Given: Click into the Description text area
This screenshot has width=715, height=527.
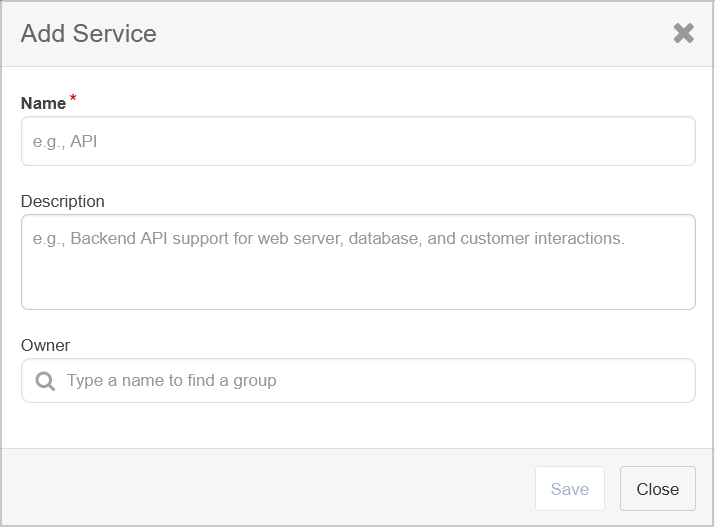Looking at the screenshot, I should point(358,262).
